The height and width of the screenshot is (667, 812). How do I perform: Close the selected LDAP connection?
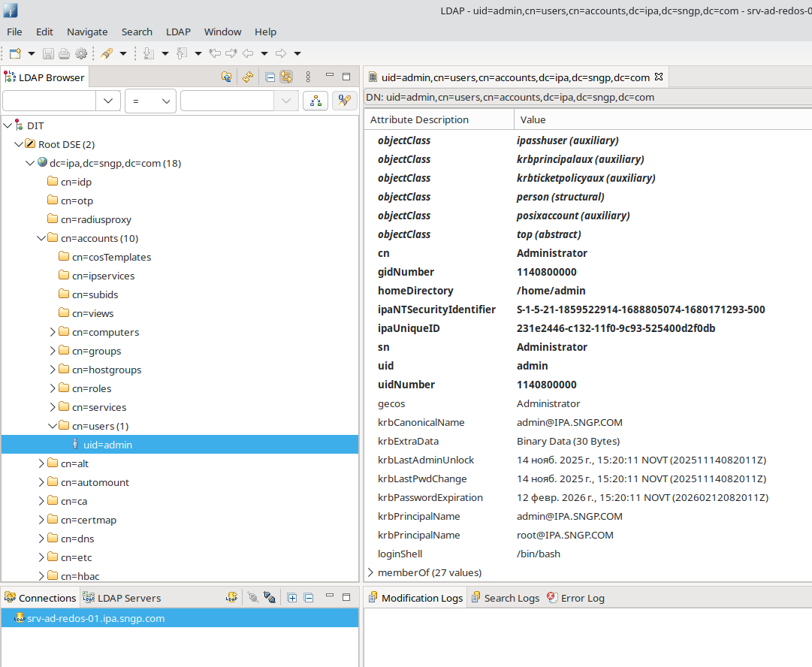point(270,597)
